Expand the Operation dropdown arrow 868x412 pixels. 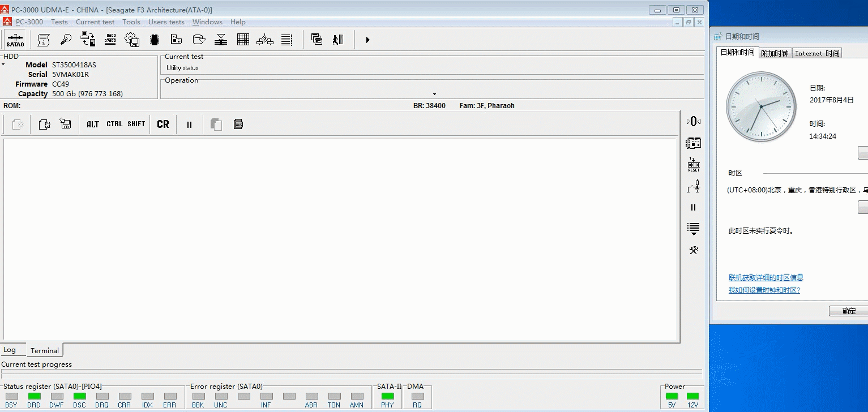point(434,94)
